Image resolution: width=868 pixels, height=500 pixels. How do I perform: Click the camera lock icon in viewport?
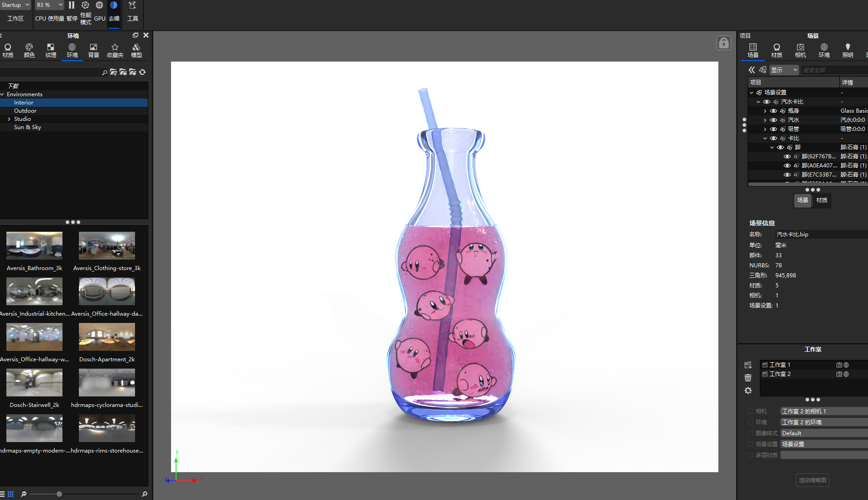click(x=723, y=43)
